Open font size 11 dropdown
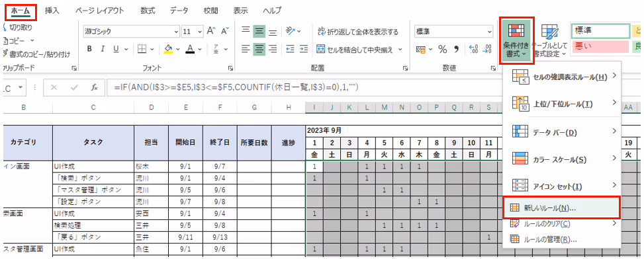 coord(200,32)
